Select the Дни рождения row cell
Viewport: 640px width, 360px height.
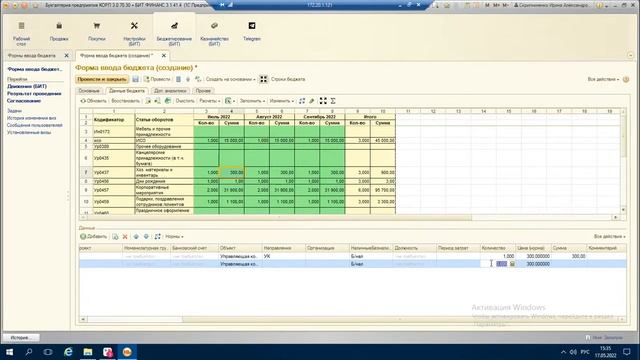point(164,181)
